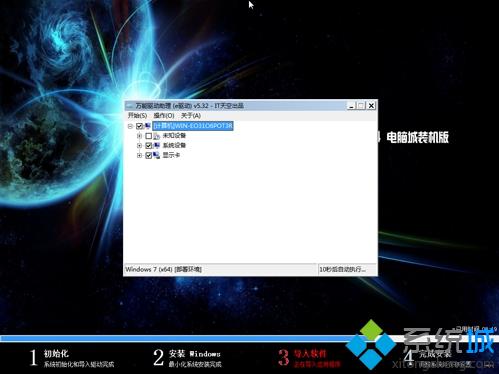Select the 未知设备 tree item label

(x=174, y=136)
